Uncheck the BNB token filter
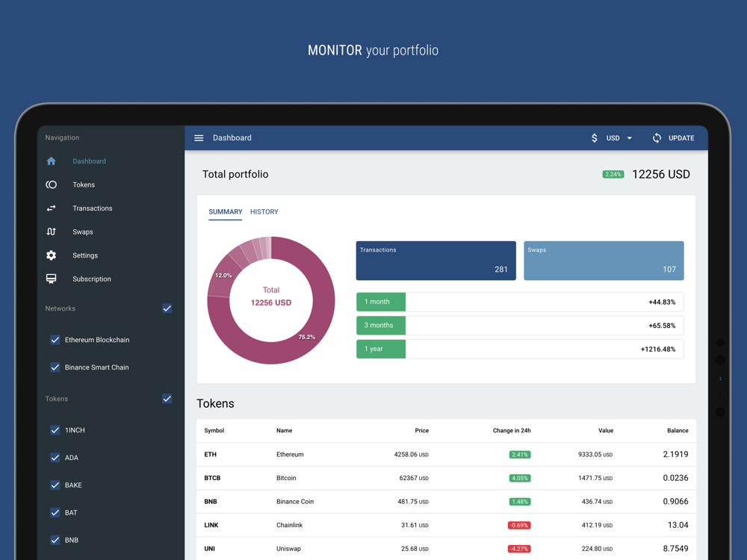747x560 pixels. (x=55, y=541)
